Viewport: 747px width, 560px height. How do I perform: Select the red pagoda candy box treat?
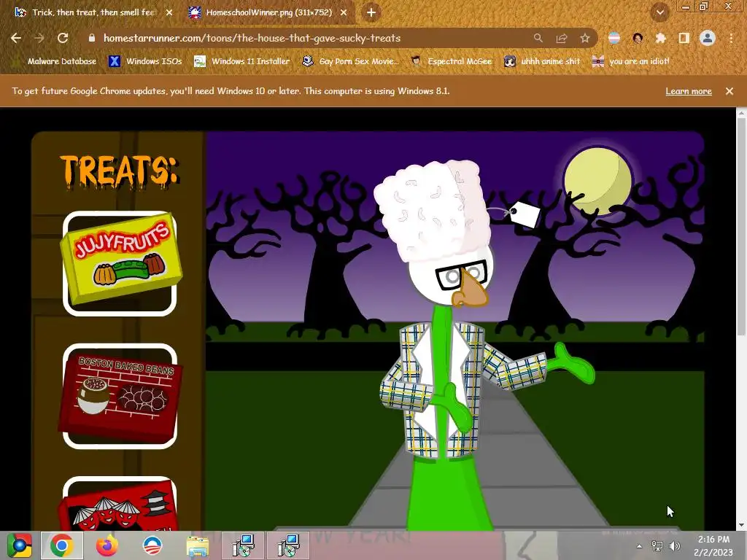(x=119, y=505)
